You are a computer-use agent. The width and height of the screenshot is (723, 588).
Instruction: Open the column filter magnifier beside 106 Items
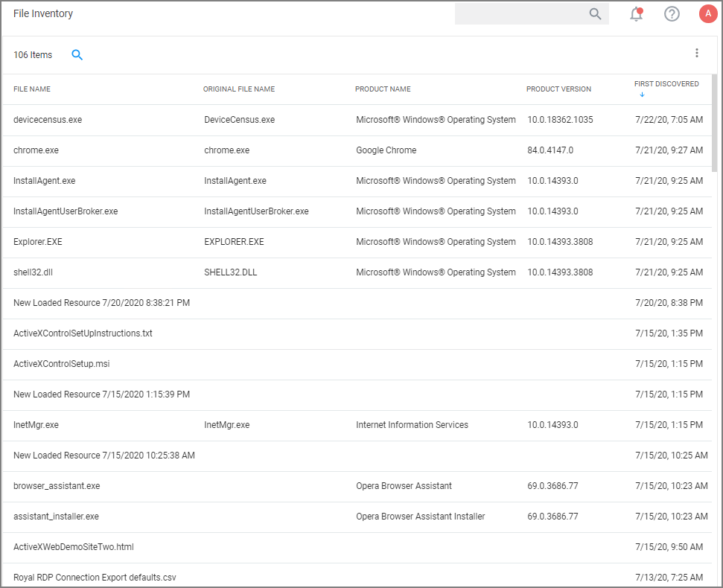pyautogui.click(x=77, y=54)
